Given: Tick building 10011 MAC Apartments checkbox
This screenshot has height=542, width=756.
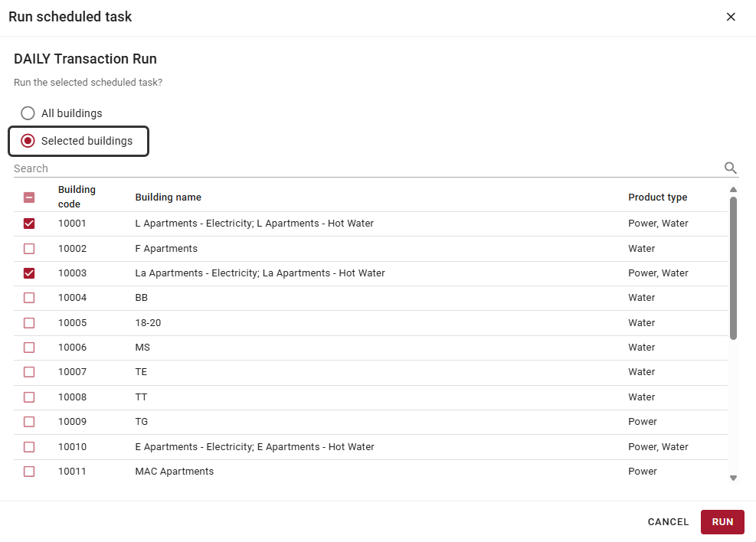Looking at the screenshot, I should tap(29, 471).
